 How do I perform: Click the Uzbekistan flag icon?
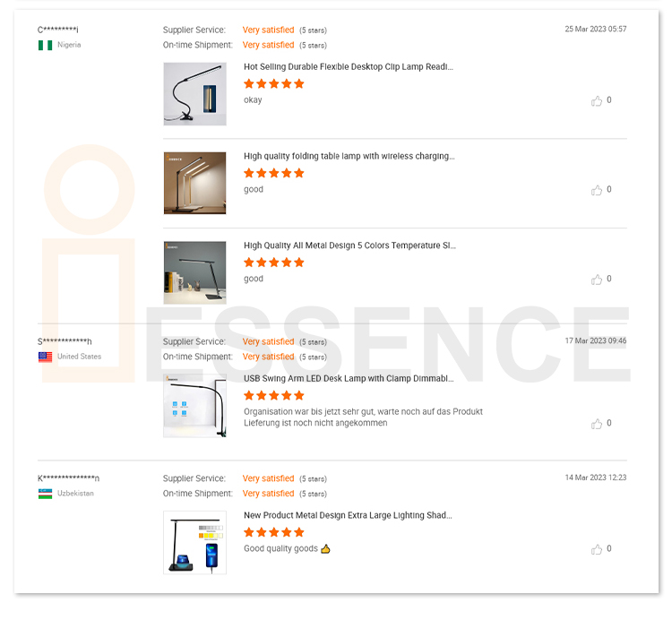coord(45,494)
